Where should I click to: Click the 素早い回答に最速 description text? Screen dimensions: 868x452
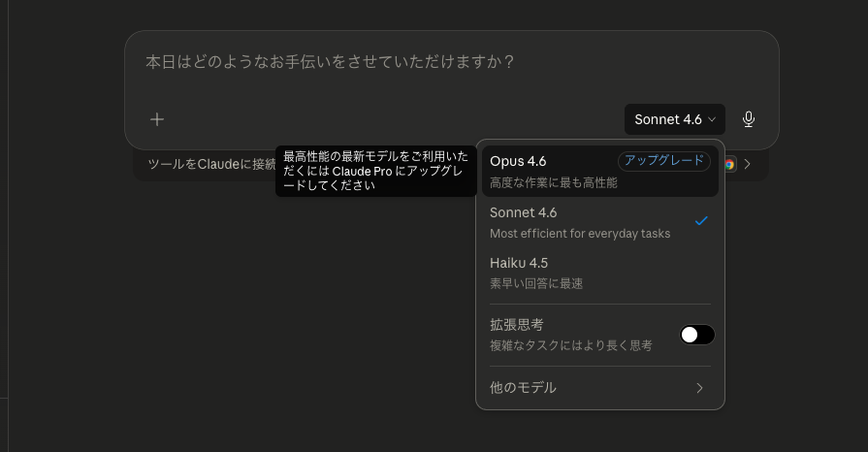[536, 284]
